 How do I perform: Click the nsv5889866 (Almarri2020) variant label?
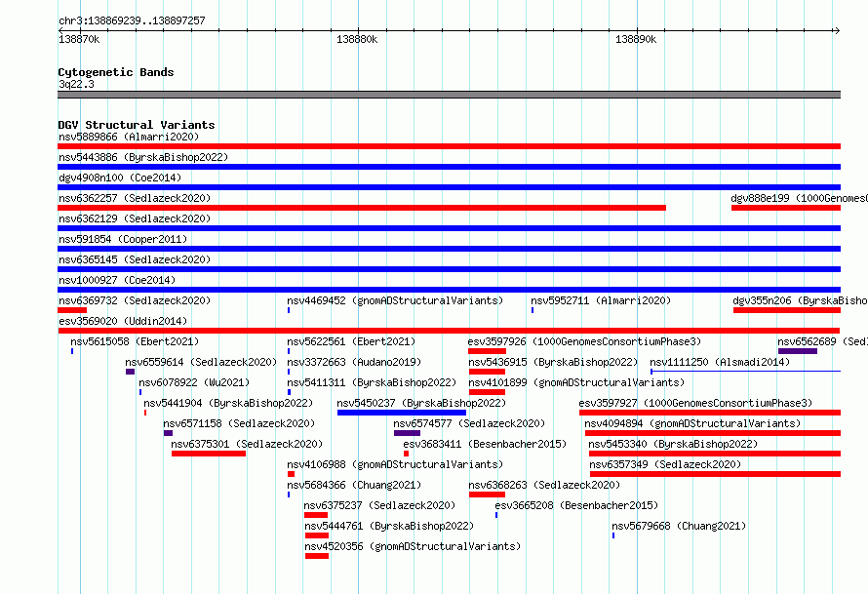point(129,137)
